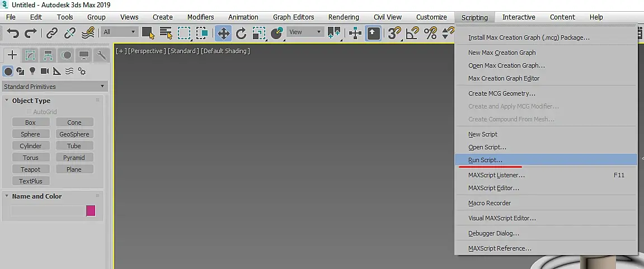Toggle Keyboard Shortcut Override icon
The height and width of the screenshot is (269, 644).
point(373,33)
